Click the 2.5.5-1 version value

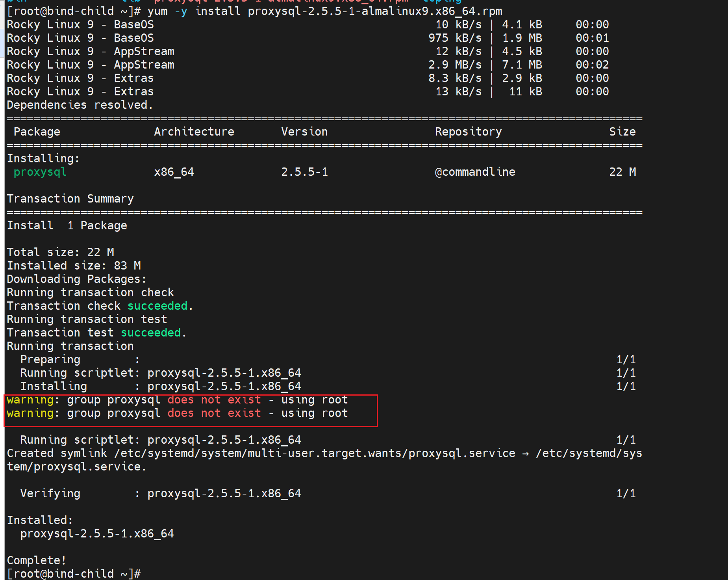coord(304,172)
